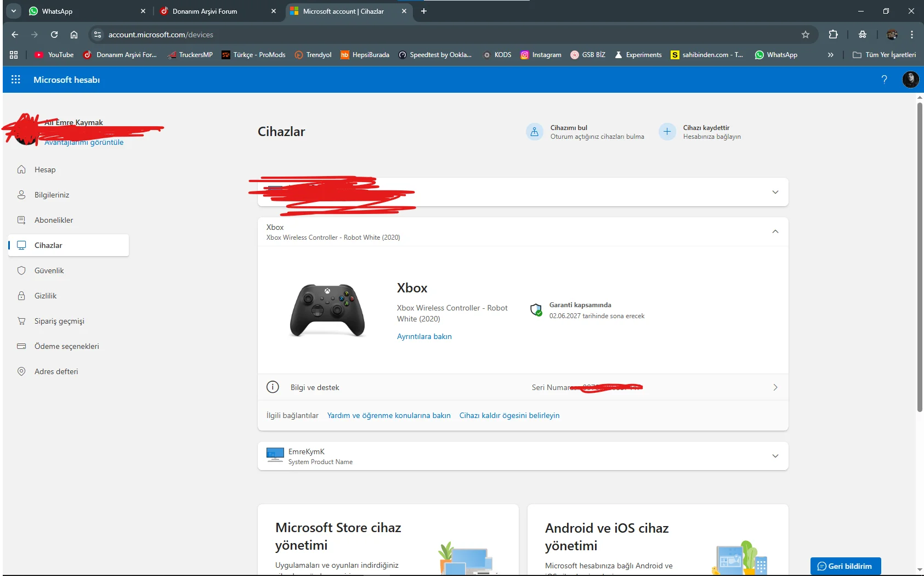Open the Microsoft account profile avatar
The height and width of the screenshot is (576, 924).
tap(910, 80)
